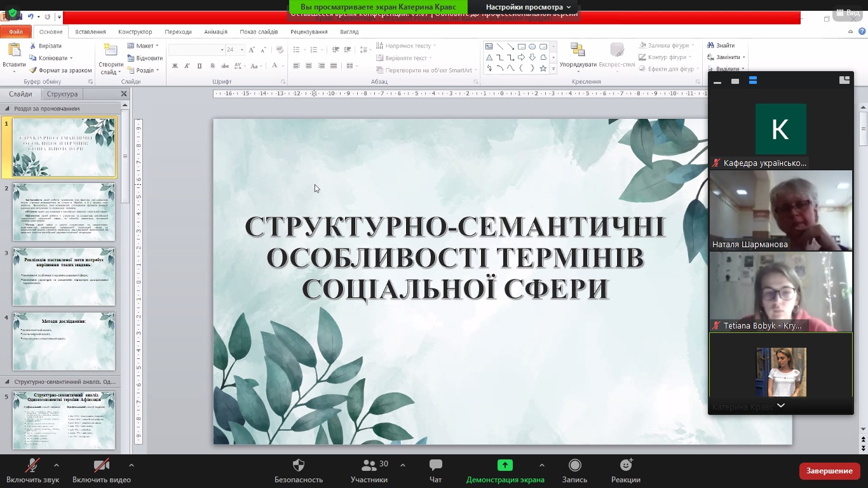Expand audio options arrow next to Включить звук
868x488 pixels.
(57, 464)
